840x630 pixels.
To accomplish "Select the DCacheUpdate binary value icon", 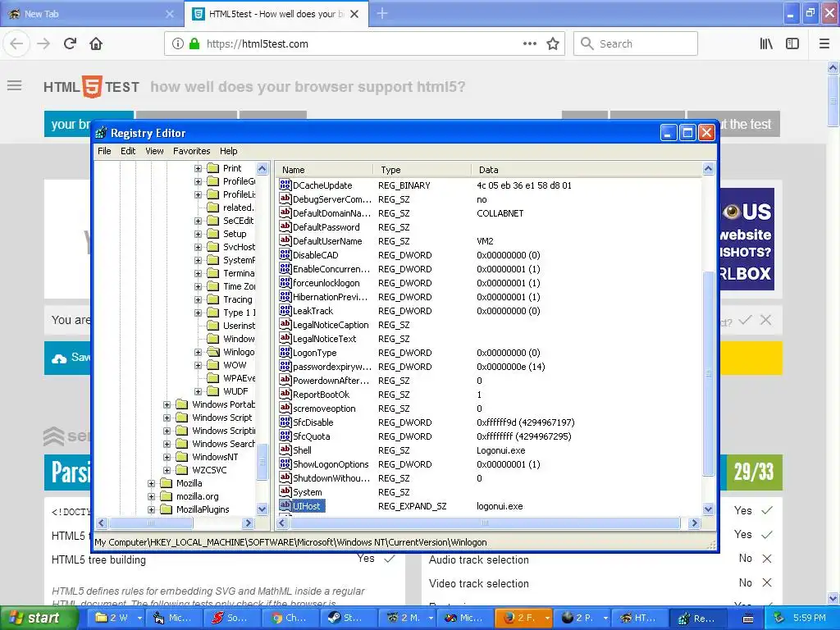I will point(285,185).
